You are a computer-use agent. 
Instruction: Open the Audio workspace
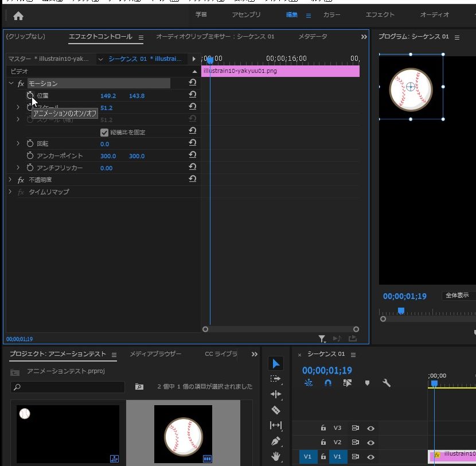point(435,15)
